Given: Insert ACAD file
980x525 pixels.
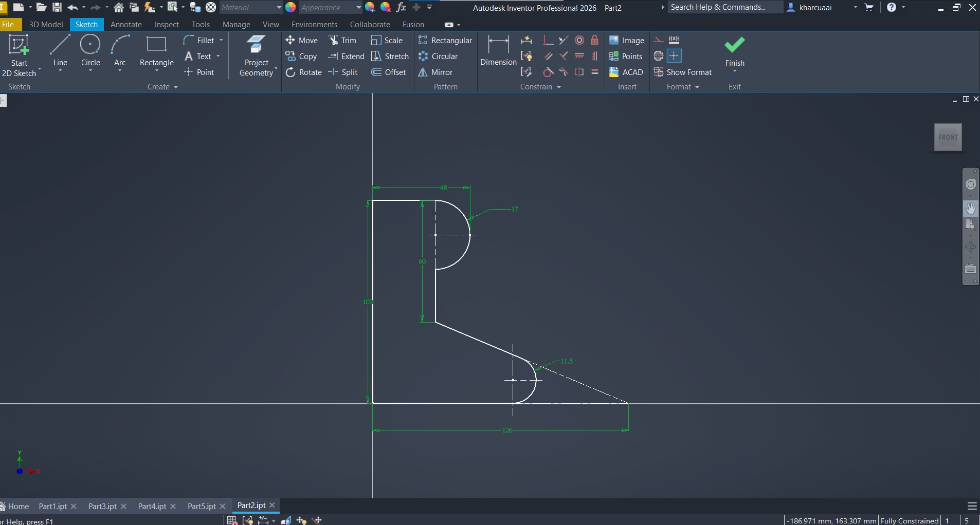Looking at the screenshot, I should coord(626,72).
